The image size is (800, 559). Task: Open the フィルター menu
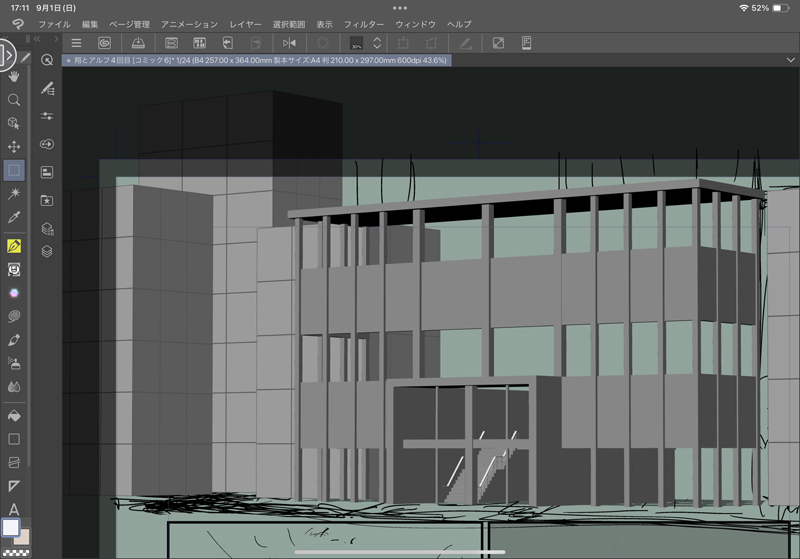pyautogui.click(x=363, y=23)
